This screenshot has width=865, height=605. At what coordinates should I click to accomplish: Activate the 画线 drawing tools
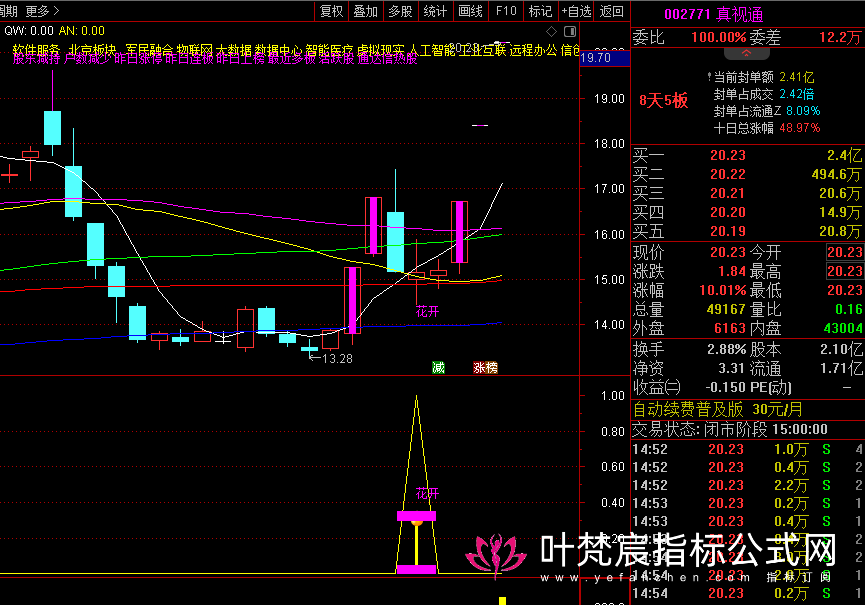click(471, 11)
